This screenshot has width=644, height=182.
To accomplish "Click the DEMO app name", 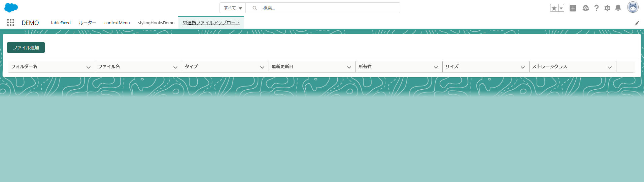I will click(30, 23).
